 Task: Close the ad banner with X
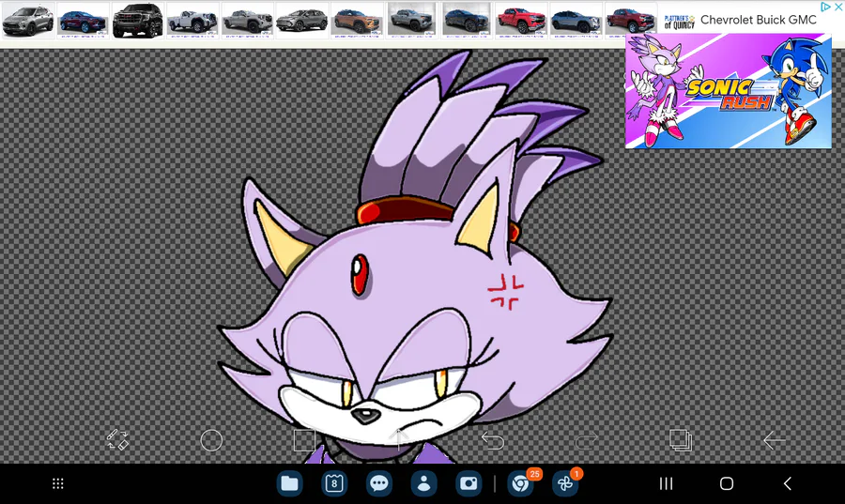(x=838, y=7)
